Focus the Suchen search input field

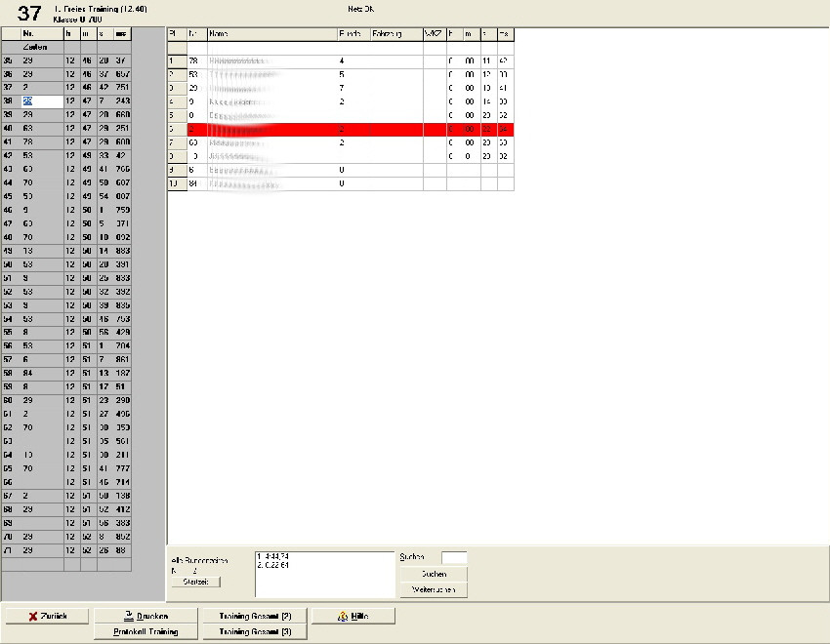[453, 557]
